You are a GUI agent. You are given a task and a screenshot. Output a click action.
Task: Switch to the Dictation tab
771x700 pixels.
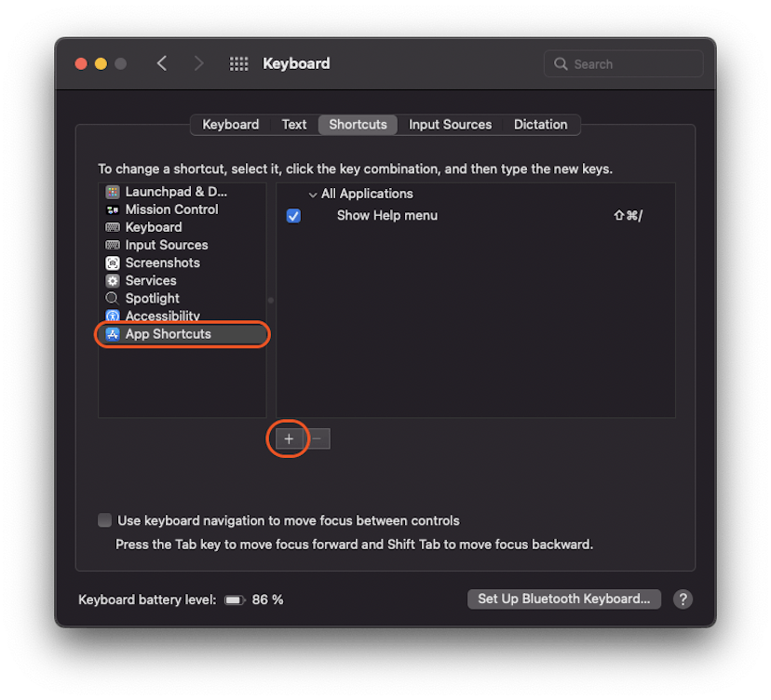tap(541, 124)
